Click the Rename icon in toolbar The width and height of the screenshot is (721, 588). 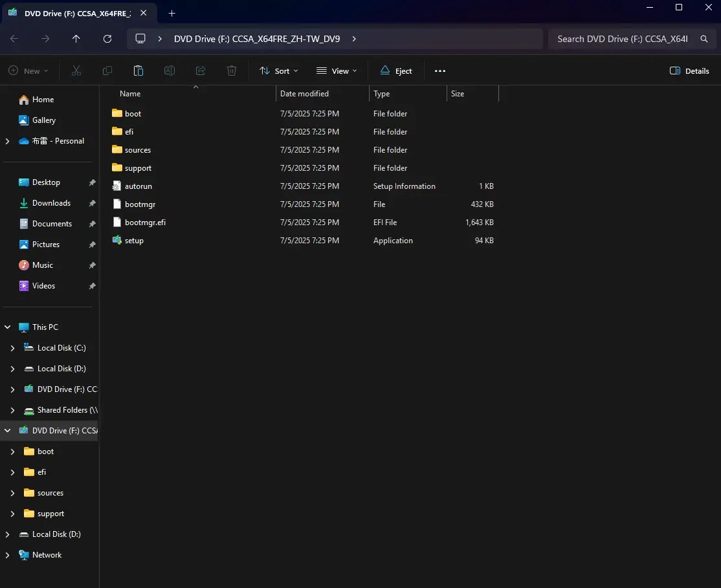169,71
